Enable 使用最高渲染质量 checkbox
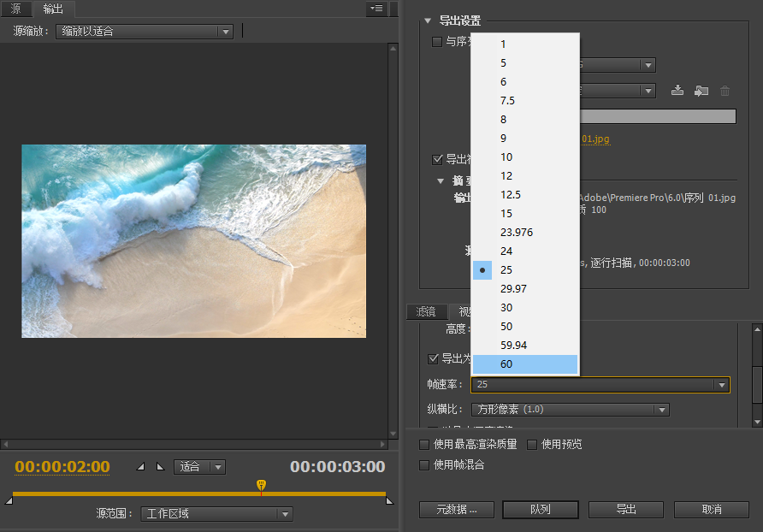 coord(425,445)
